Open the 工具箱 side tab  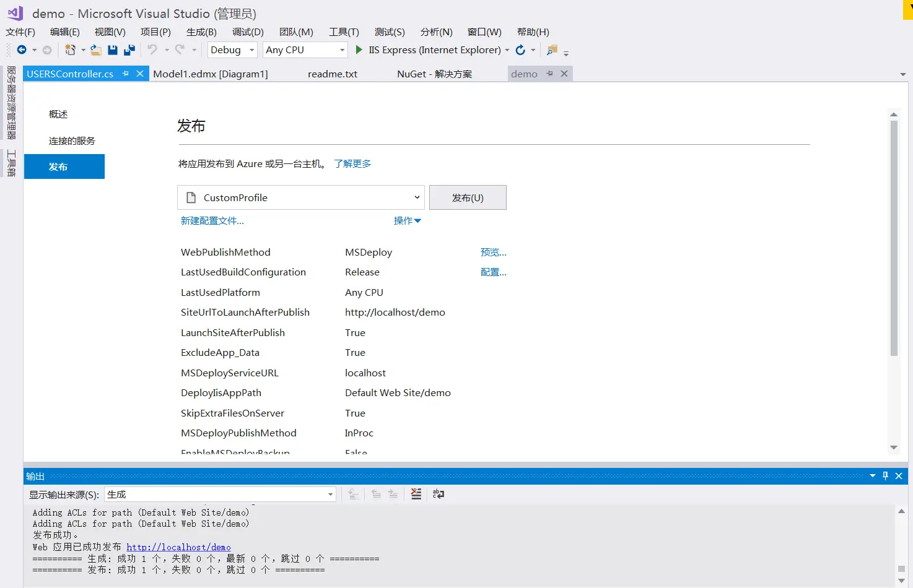click(x=11, y=163)
